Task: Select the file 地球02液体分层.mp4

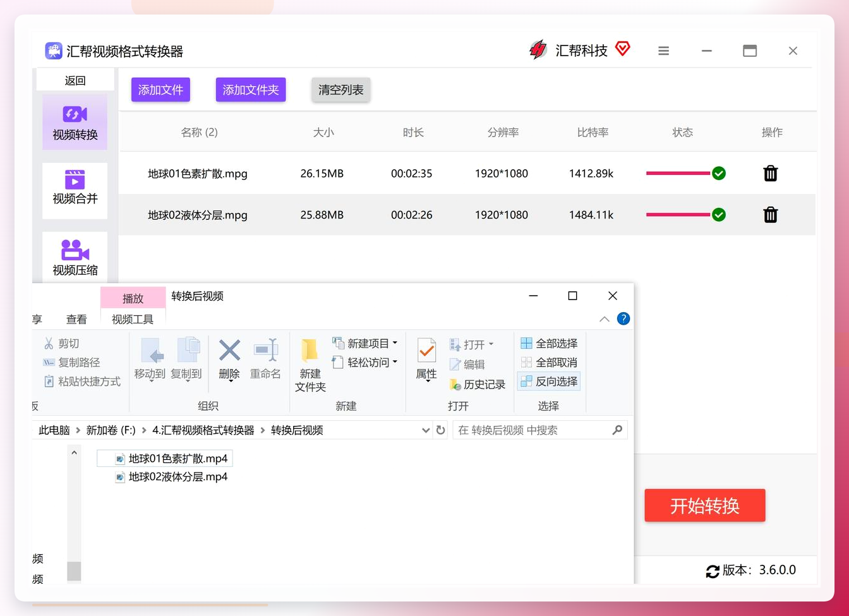Action: tap(171, 477)
